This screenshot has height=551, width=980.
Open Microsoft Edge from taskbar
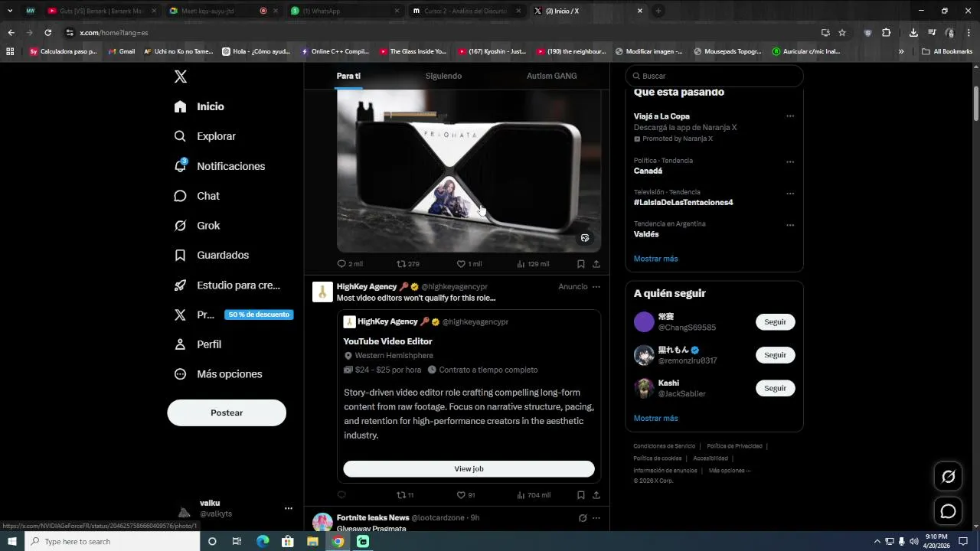(263, 541)
